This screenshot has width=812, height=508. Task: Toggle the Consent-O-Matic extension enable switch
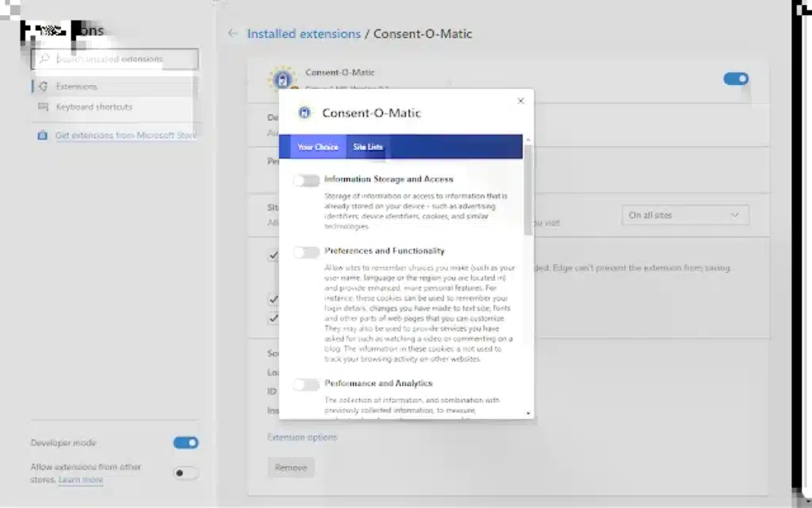[x=735, y=79]
